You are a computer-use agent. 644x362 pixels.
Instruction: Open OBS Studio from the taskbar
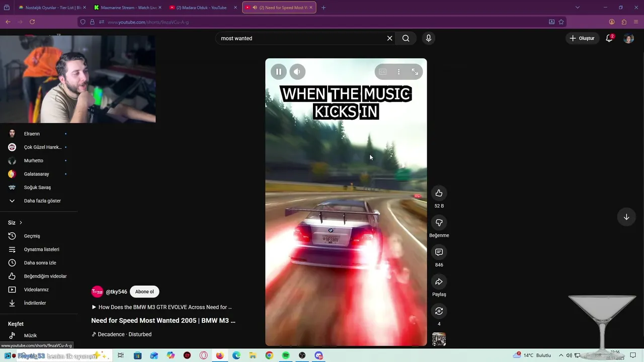[x=302, y=355]
